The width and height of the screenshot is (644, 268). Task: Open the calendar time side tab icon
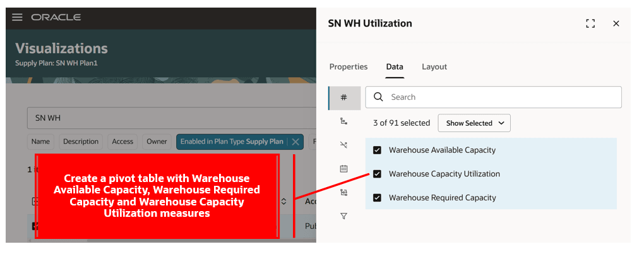344,169
